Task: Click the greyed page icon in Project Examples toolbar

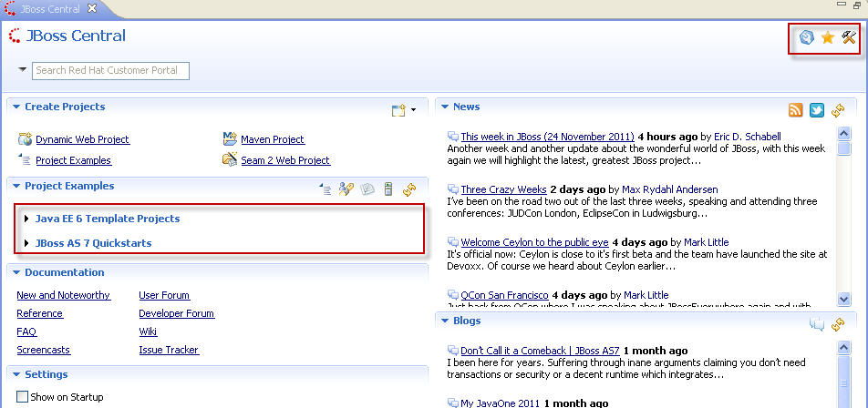Action: tap(367, 189)
